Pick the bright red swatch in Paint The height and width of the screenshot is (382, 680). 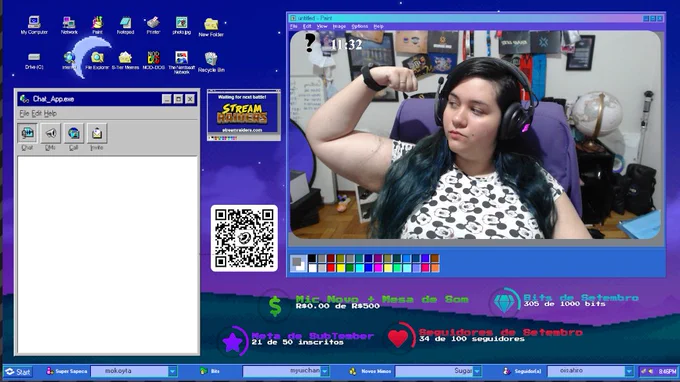pos(331,268)
